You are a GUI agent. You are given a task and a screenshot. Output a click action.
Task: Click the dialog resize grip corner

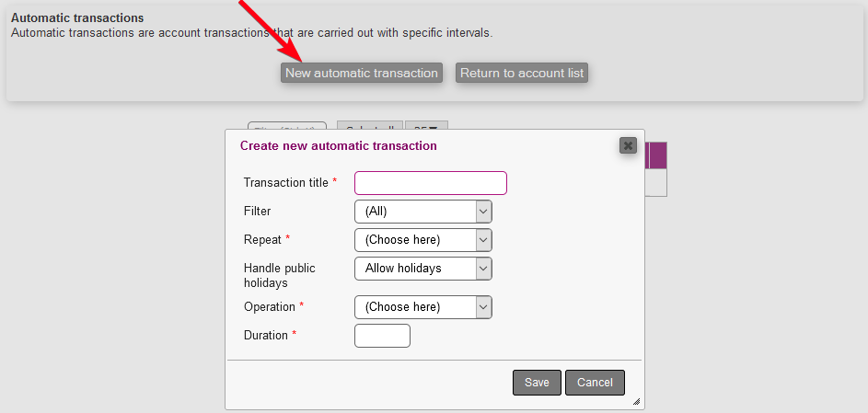(x=636, y=402)
